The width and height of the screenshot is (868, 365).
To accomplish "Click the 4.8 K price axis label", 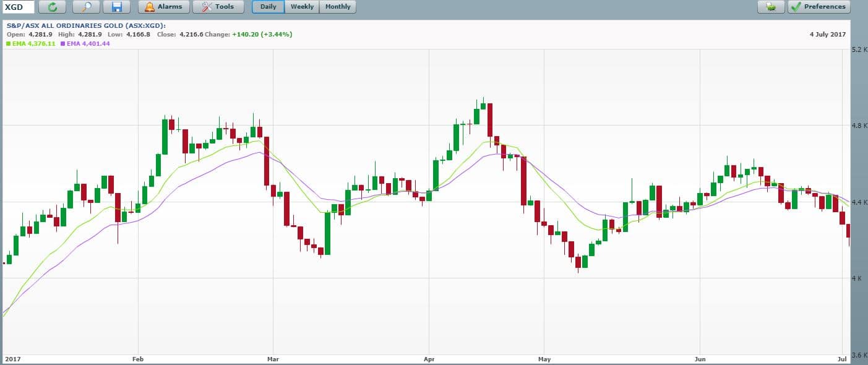I will (859, 126).
